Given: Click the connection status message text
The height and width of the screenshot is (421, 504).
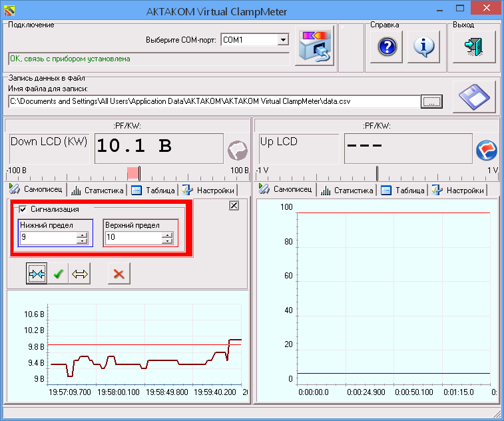Looking at the screenshot, I should click(70, 59).
